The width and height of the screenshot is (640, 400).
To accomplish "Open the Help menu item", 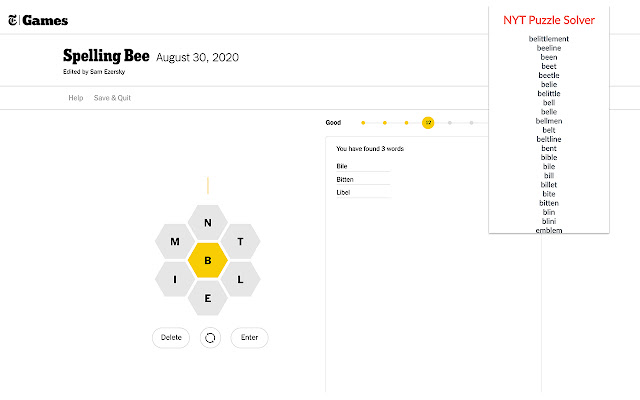I will pos(75,98).
